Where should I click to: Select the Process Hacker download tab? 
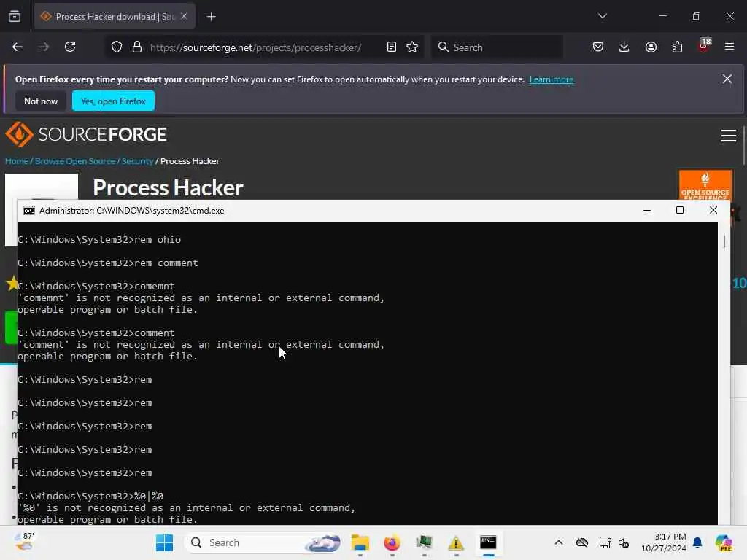pyautogui.click(x=115, y=17)
